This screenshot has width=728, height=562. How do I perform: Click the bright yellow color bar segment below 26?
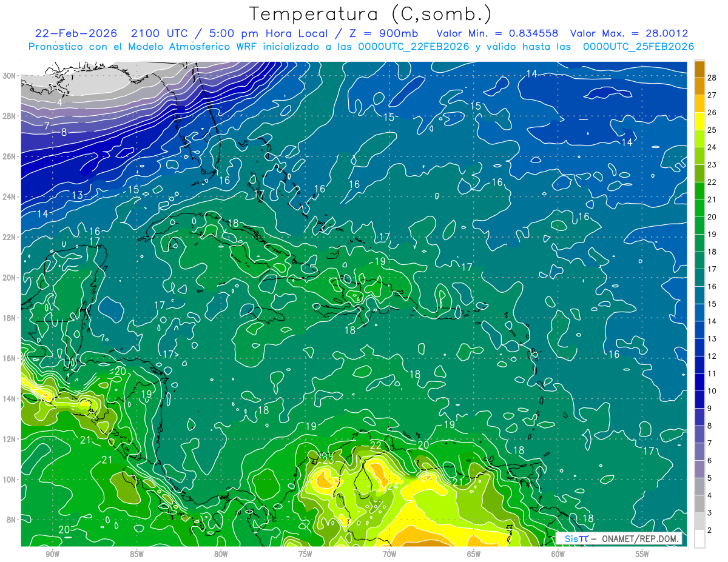[x=699, y=121]
